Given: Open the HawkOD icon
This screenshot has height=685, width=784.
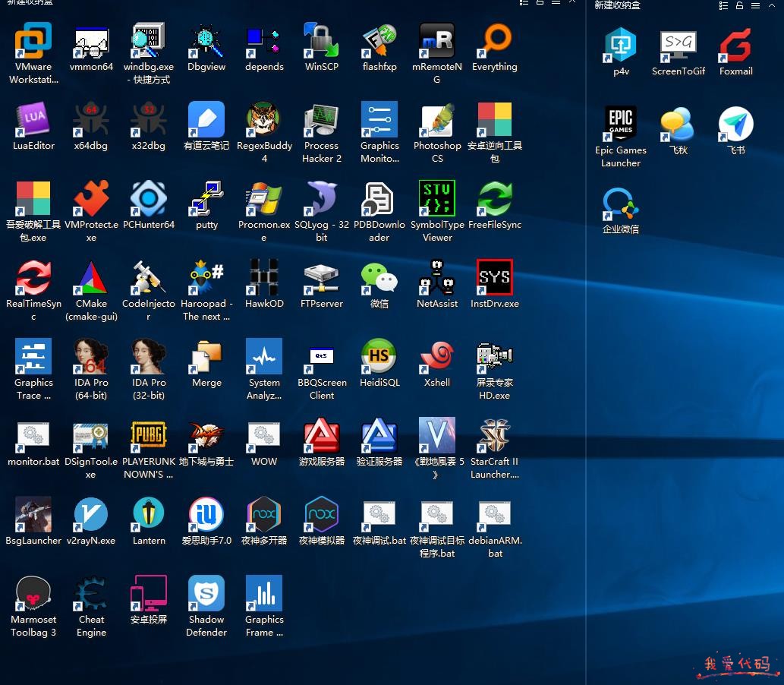Looking at the screenshot, I should 264,277.
